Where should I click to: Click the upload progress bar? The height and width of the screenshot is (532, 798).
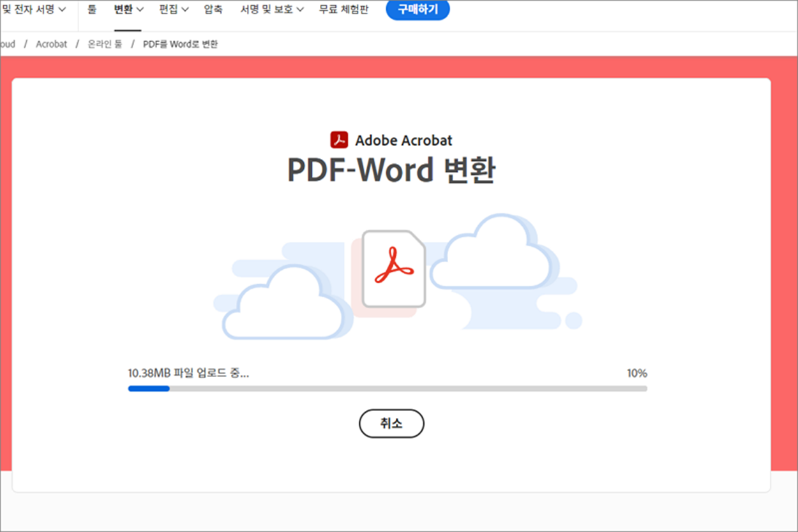388,388
